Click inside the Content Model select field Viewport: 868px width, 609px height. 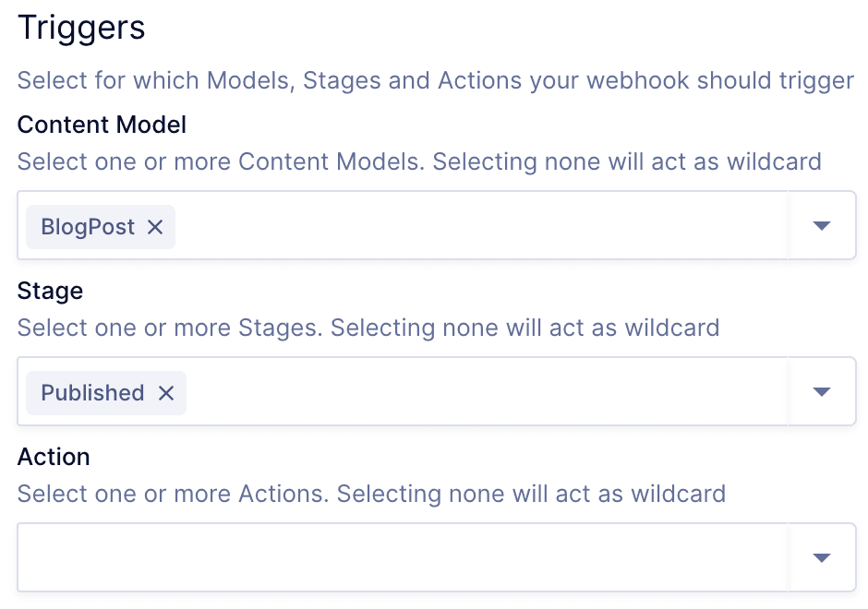480,226
